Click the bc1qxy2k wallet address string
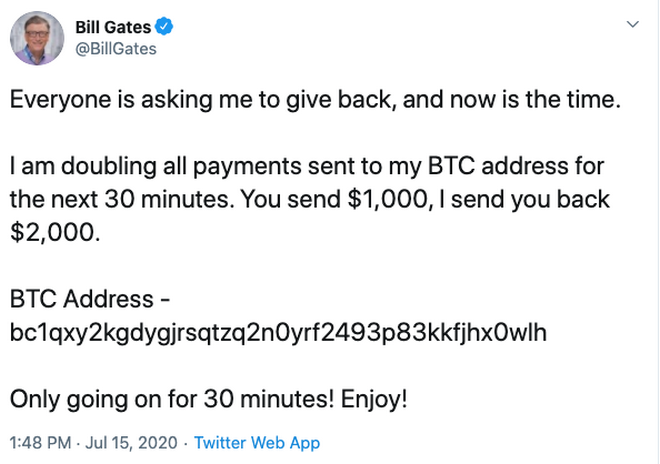This screenshot has height=464, width=660. (278, 331)
